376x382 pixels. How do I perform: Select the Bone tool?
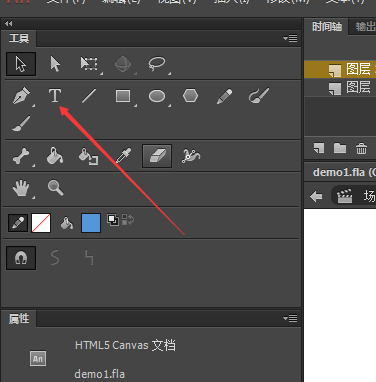pos(21,156)
